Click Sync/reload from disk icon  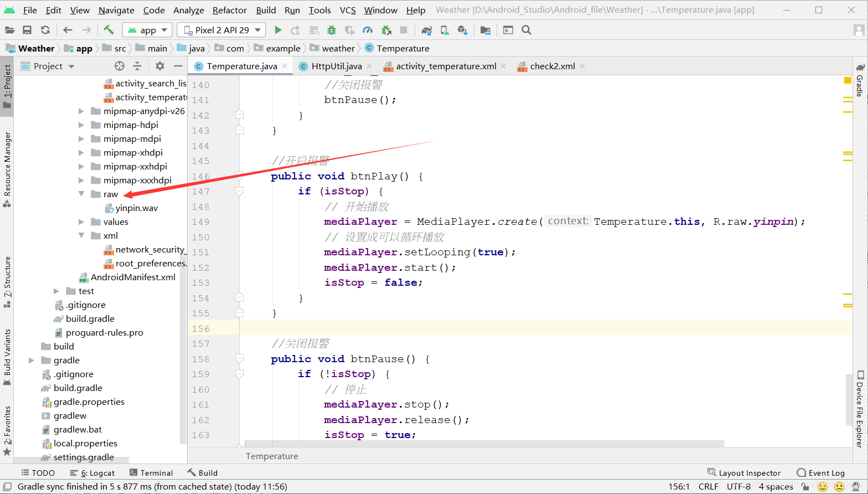45,30
